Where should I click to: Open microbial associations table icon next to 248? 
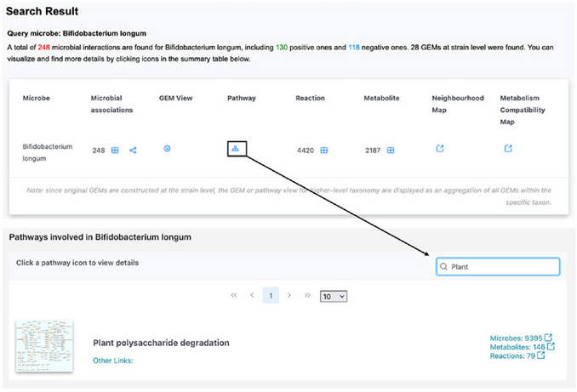(115, 150)
